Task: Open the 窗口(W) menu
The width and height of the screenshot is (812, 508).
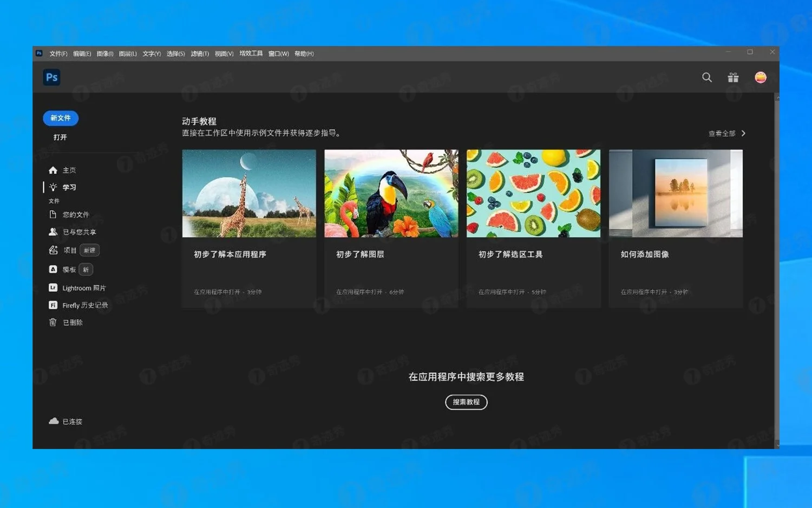Action: [x=278, y=54]
